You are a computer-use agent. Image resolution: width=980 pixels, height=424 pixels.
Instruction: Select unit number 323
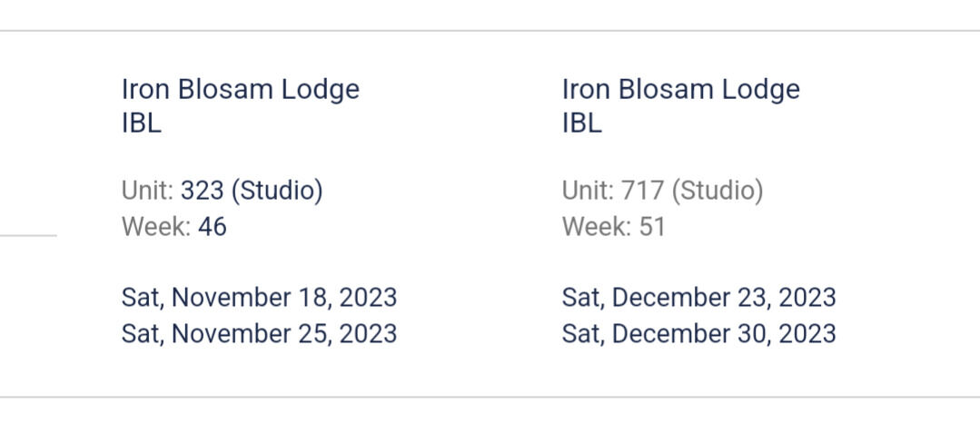click(x=202, y=191)
